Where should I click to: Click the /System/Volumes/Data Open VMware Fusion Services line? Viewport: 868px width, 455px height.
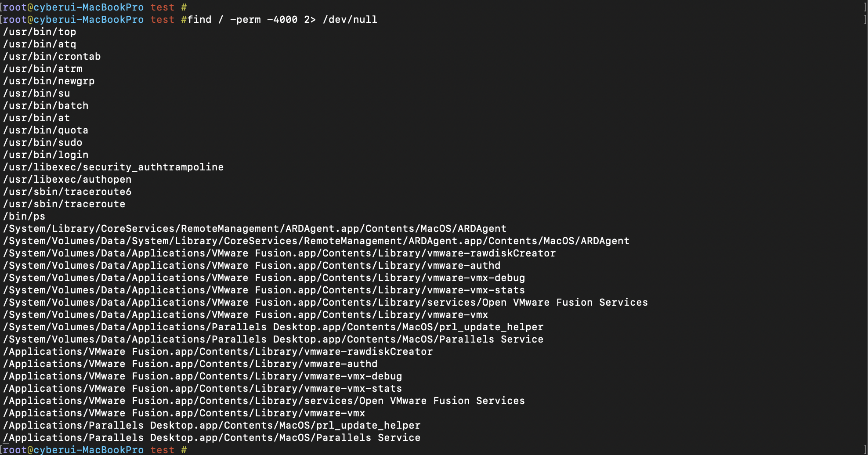point(325,303)
